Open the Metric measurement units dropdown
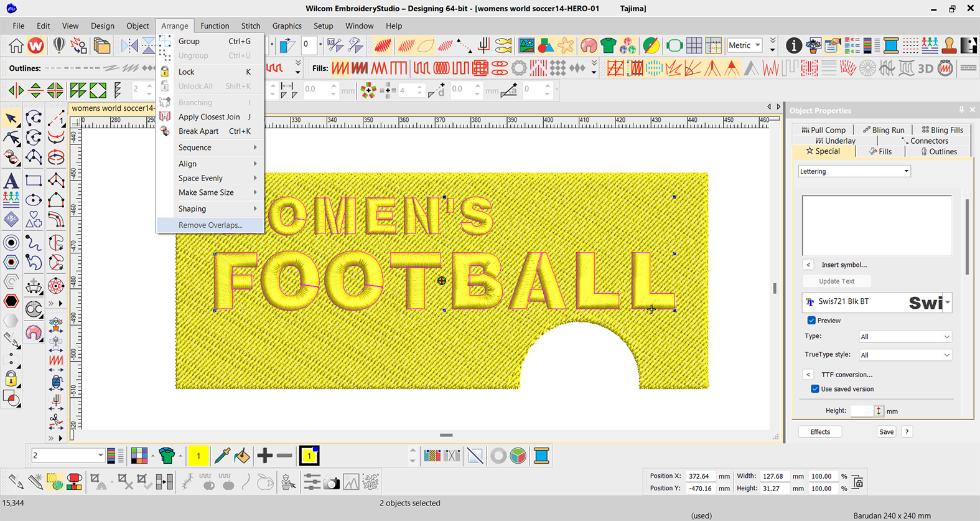The image size is (980, 521). (x=745, y=45)
